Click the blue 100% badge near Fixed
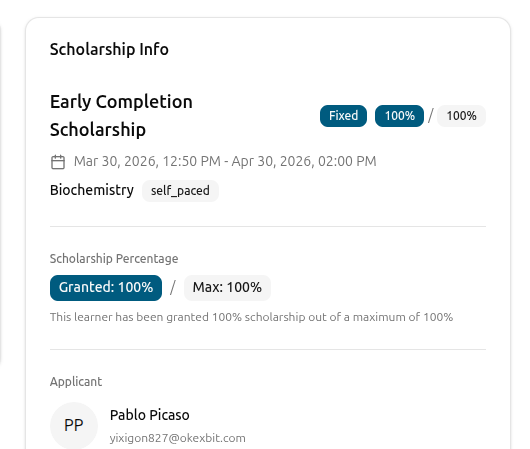This screenshot has height=449, width=530. pos(399,116)
